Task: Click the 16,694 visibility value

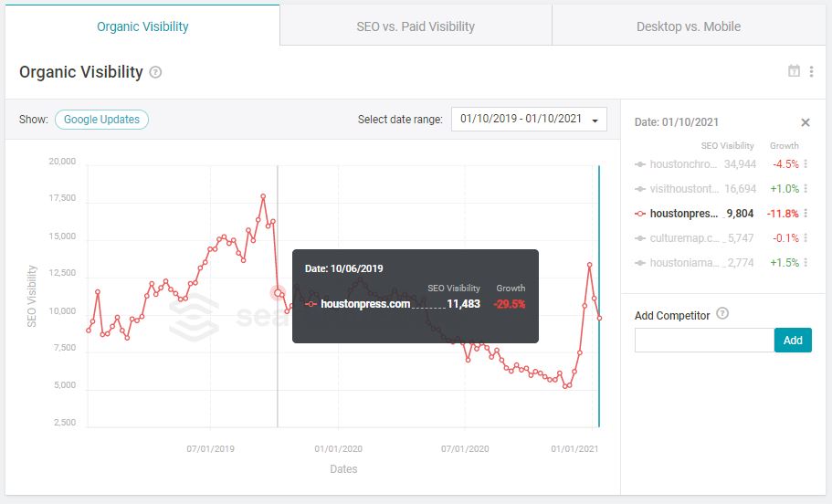Action: (740, 189)
